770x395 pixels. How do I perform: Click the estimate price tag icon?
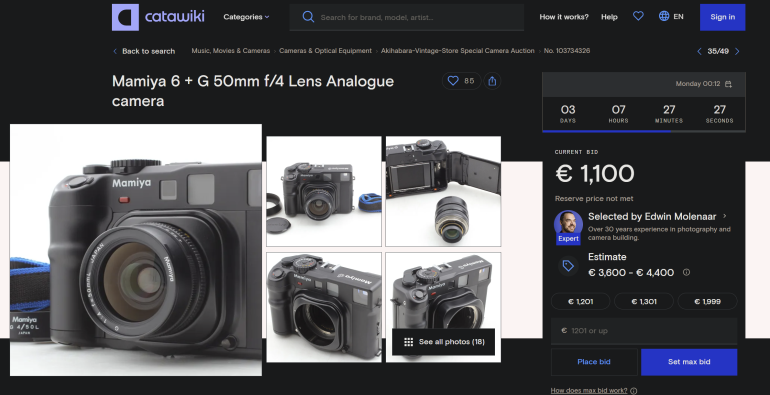(568, 266)
